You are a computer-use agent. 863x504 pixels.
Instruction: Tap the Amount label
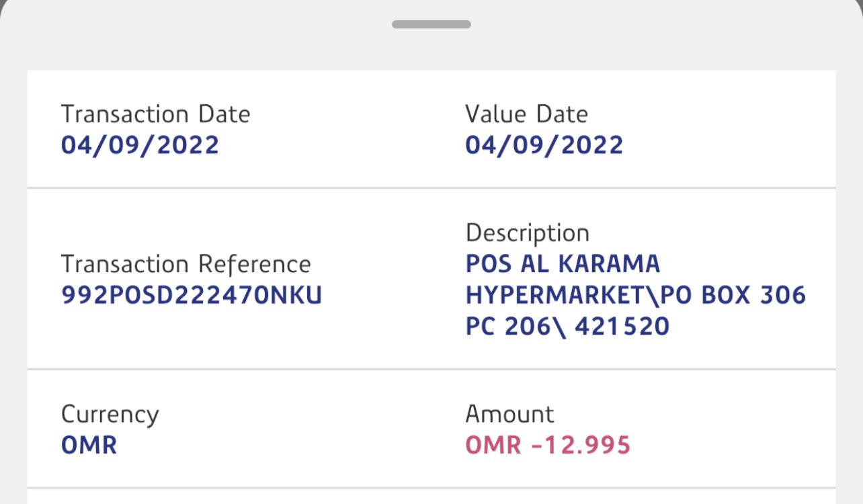509,414
